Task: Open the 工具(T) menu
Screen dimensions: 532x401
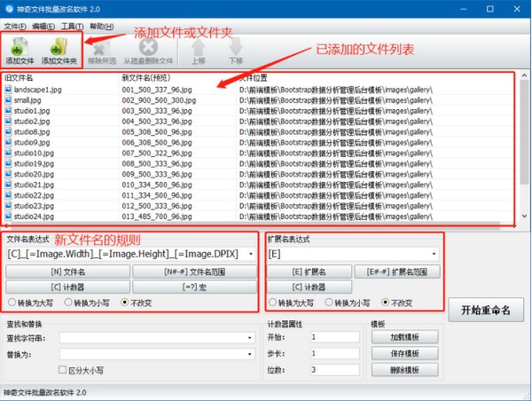Action: 73,26
